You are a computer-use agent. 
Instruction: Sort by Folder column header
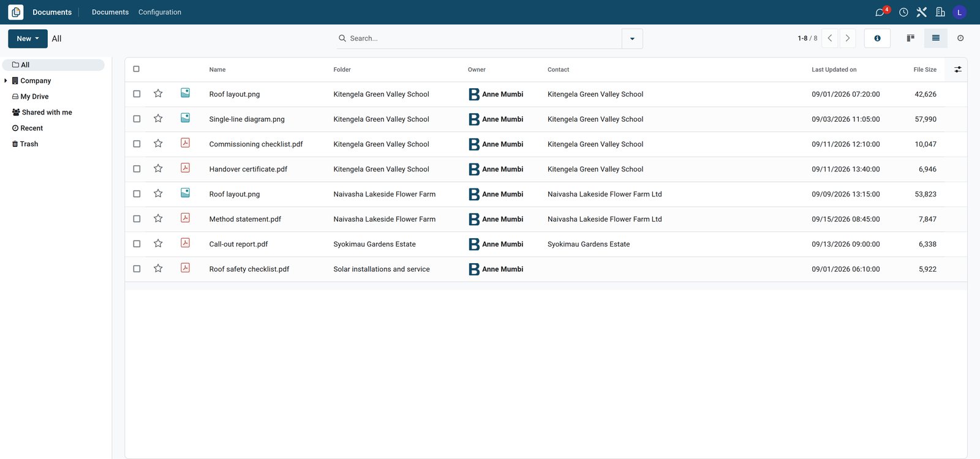342,70
